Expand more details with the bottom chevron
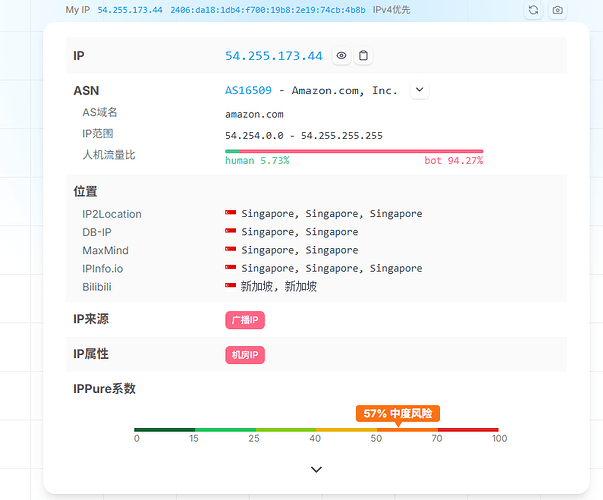Screen dimensions: 603x500 (316, 469)
